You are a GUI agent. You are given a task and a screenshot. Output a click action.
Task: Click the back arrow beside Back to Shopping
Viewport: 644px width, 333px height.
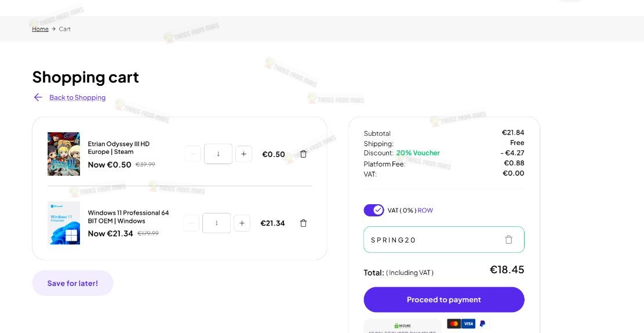pos(38,97)
